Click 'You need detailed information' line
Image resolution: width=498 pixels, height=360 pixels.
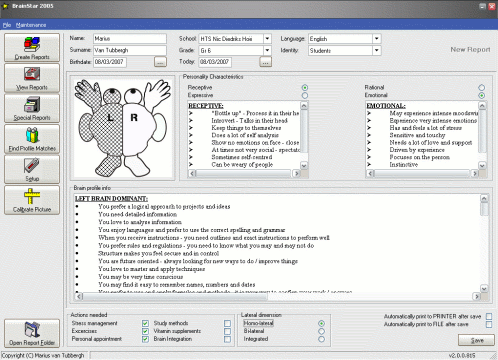pos(137,214)
